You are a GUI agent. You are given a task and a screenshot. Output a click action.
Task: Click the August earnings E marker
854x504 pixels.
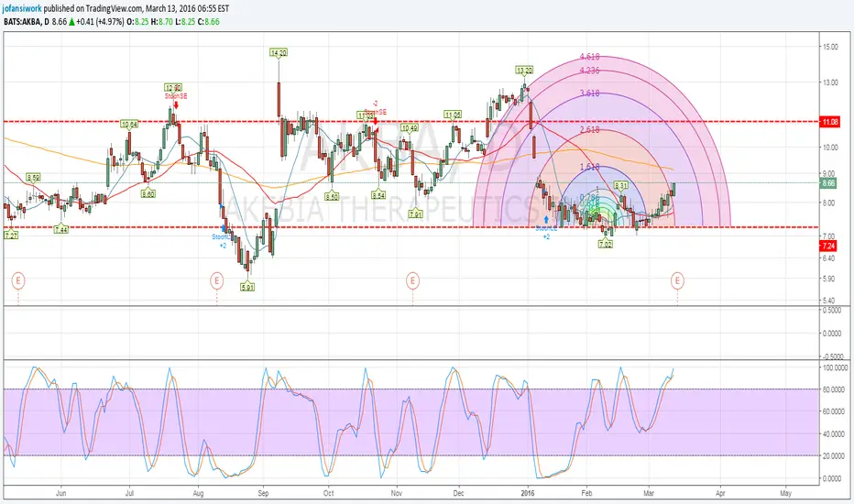217,281
